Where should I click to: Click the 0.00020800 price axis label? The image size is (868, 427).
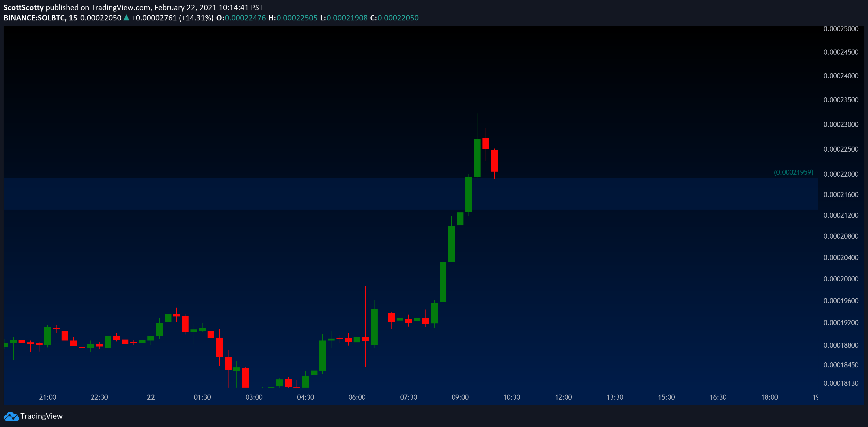841,236
